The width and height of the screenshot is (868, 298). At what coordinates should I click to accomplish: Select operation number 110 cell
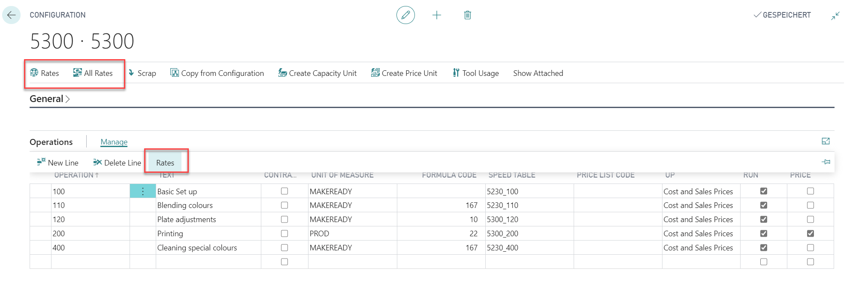coord(91,205)
